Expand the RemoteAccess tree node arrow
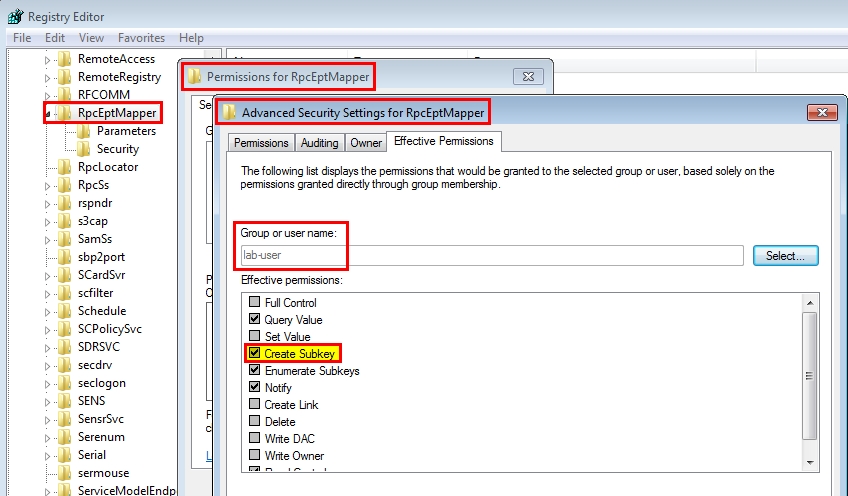Viewport: 848px width, 496px height. coord(47,59)
